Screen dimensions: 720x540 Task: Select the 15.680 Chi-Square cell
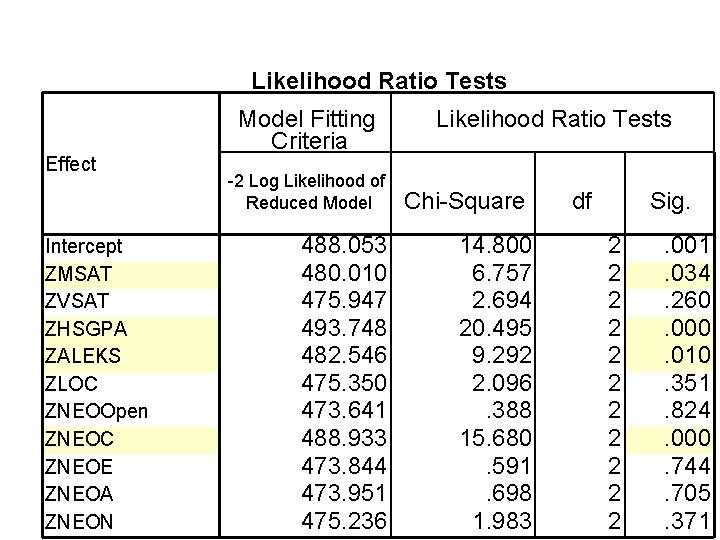[x=493, y=437]
